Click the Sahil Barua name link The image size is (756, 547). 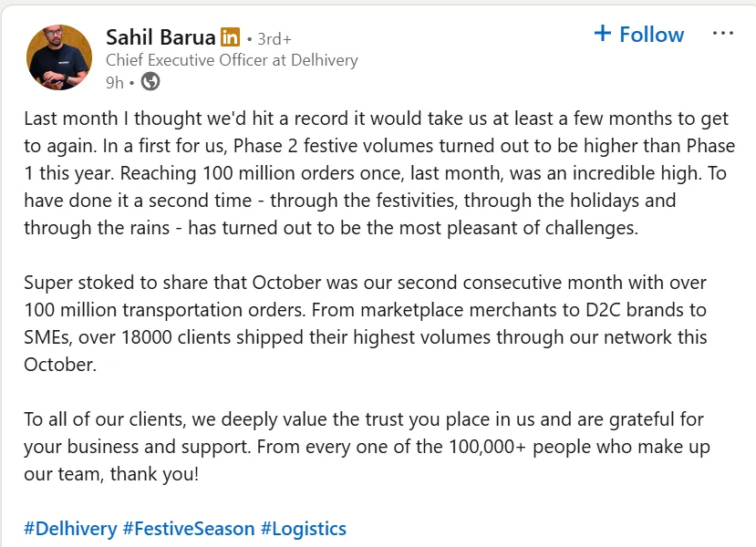tap(161, 37)
